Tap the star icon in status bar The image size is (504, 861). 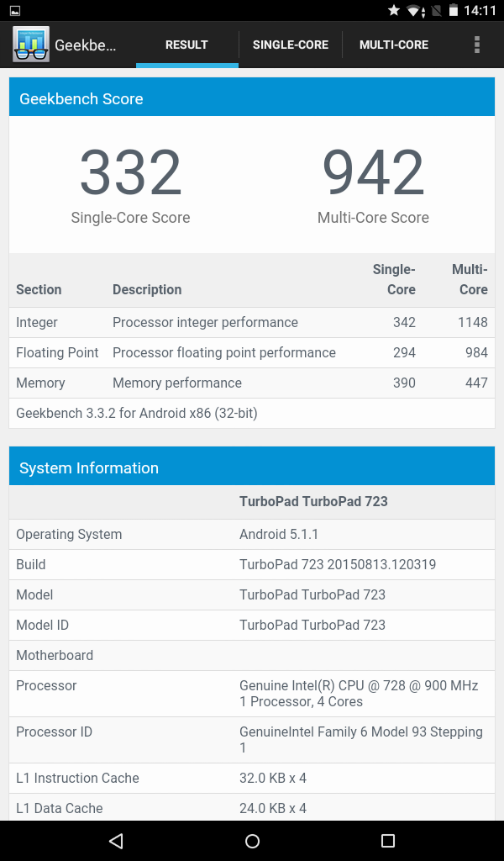[393, 11]
